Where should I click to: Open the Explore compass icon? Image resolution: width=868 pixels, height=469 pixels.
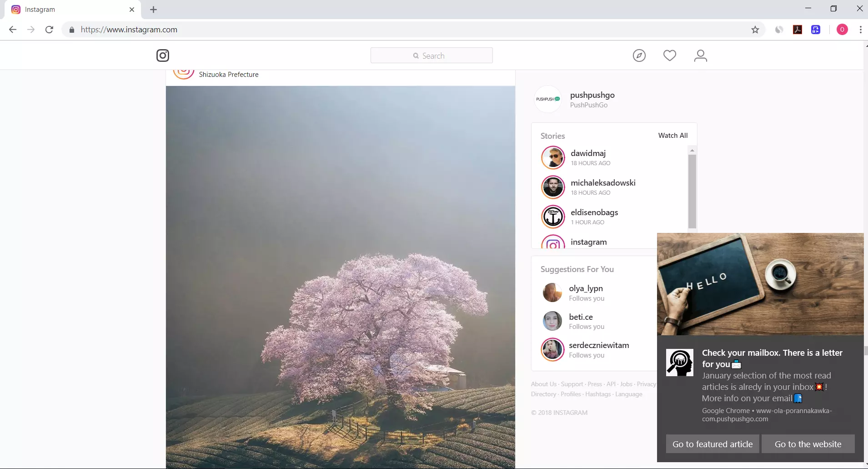point(639,55)
